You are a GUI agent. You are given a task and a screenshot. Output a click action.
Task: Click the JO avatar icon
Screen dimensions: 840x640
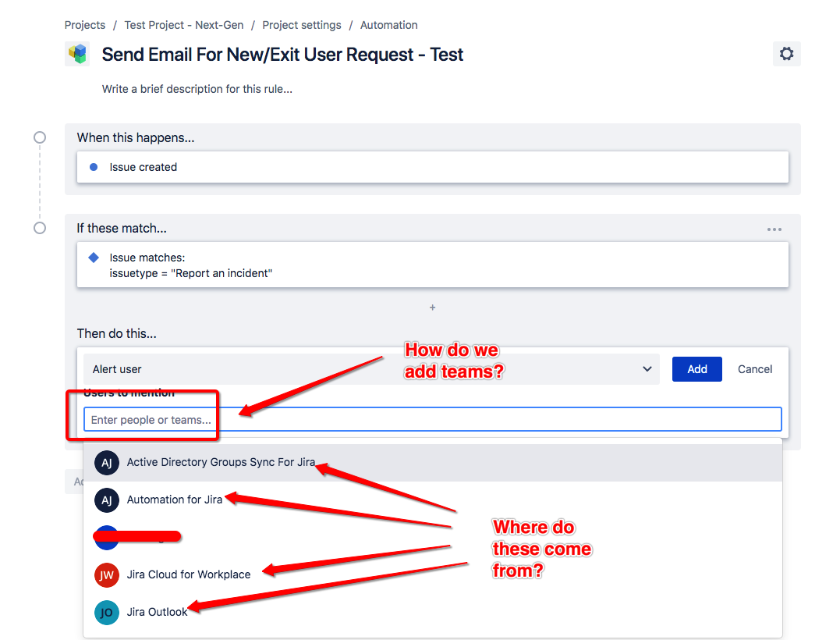(x=107, y=613)
